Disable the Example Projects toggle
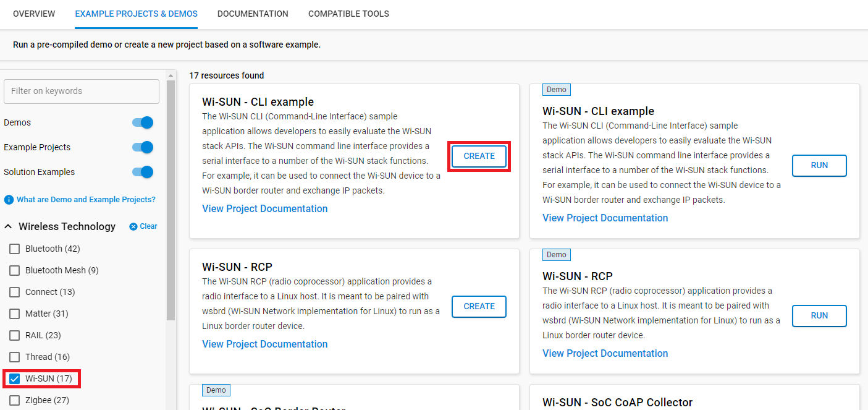The image size is (868, 410). click(142, 147)
